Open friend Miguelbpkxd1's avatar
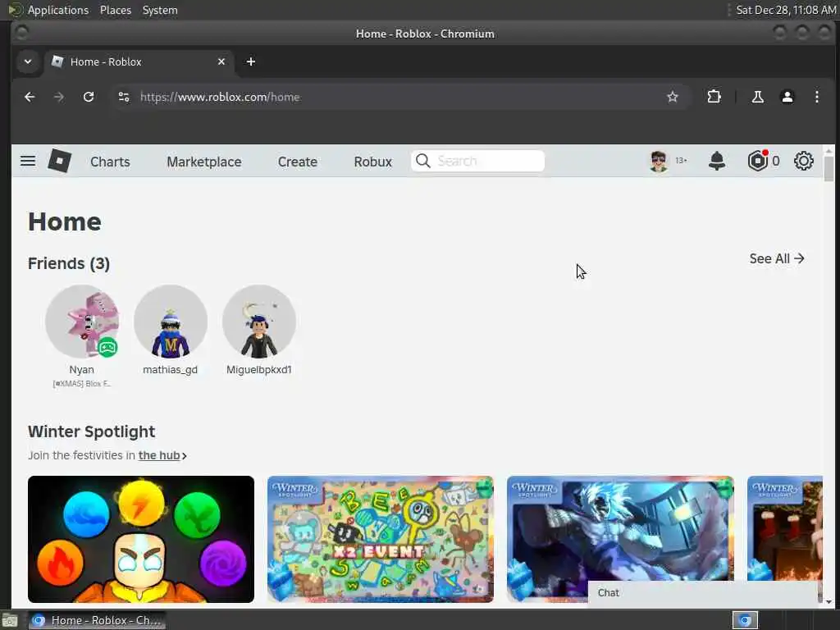Image resolution: width=840 pixels, height=630 pixels. pyautogui.click(x=258, y=322)
